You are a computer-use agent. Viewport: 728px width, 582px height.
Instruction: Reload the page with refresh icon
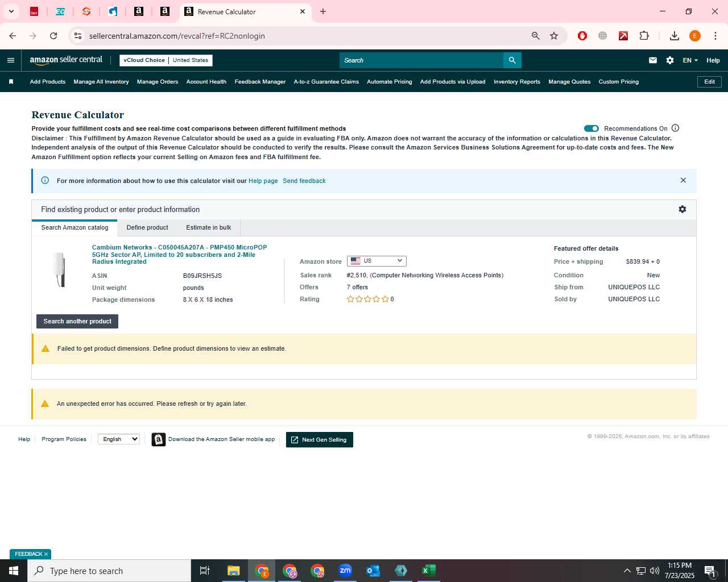[x=53, y=36]
